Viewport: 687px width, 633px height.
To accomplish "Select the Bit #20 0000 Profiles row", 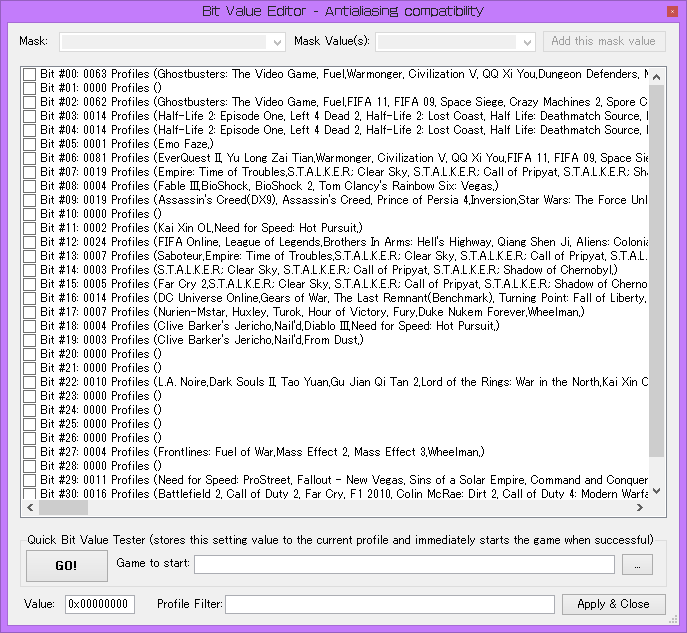I will tap(101, 354).
